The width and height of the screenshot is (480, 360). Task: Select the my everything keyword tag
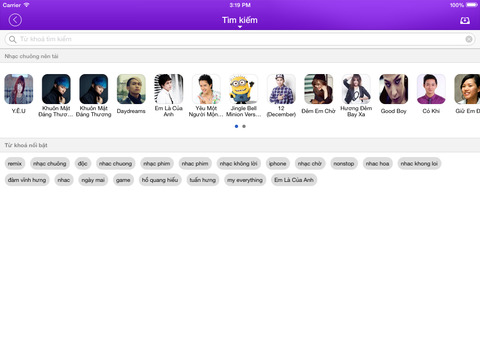click(x=245, y=180)
